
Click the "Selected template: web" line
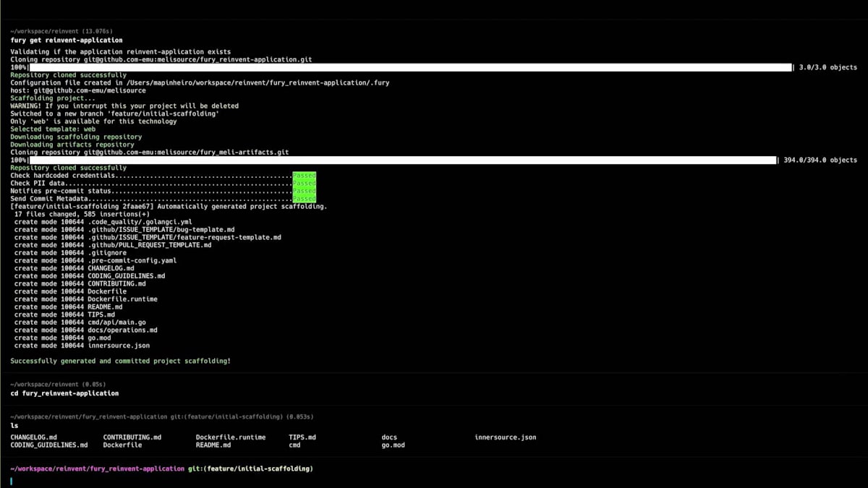click(x=53, y=129)
